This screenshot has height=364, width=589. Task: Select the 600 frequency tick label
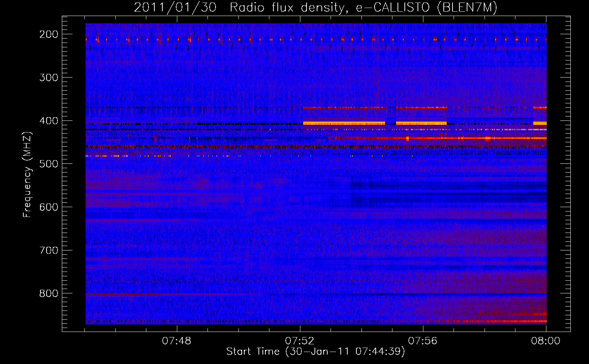(49, 207)
